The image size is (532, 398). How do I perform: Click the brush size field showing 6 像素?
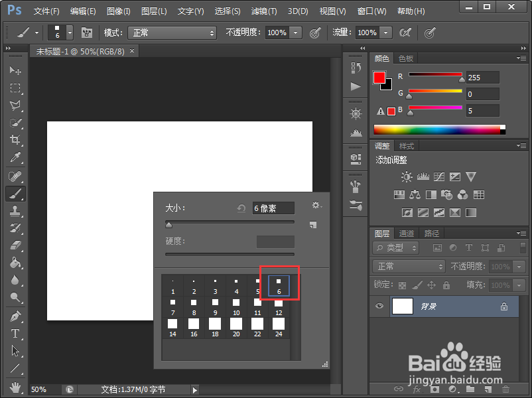click(x=273, y=208)
